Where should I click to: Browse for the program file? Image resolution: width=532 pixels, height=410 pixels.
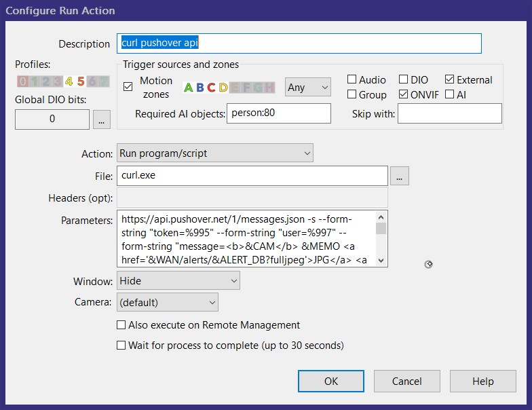[x=400, y=176]
